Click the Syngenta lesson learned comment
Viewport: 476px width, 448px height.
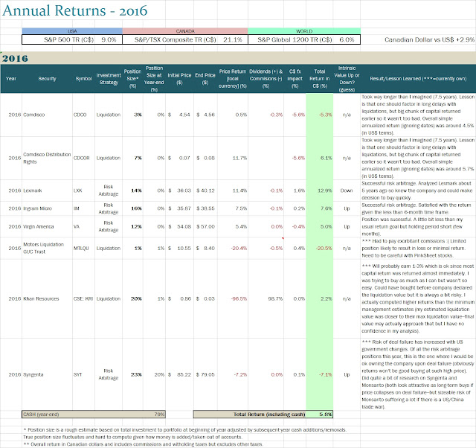tap(418, 374)
